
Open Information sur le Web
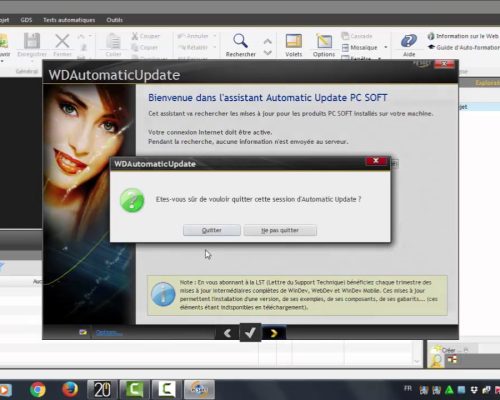point(463,36)
